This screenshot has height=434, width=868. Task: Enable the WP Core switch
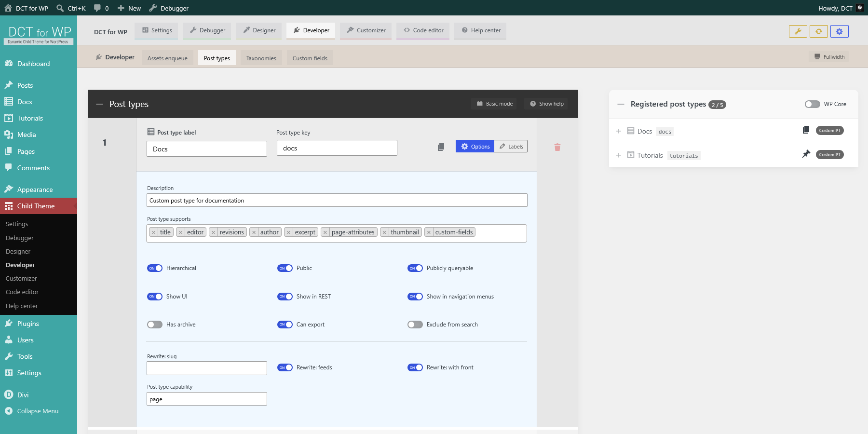(813, 104)
